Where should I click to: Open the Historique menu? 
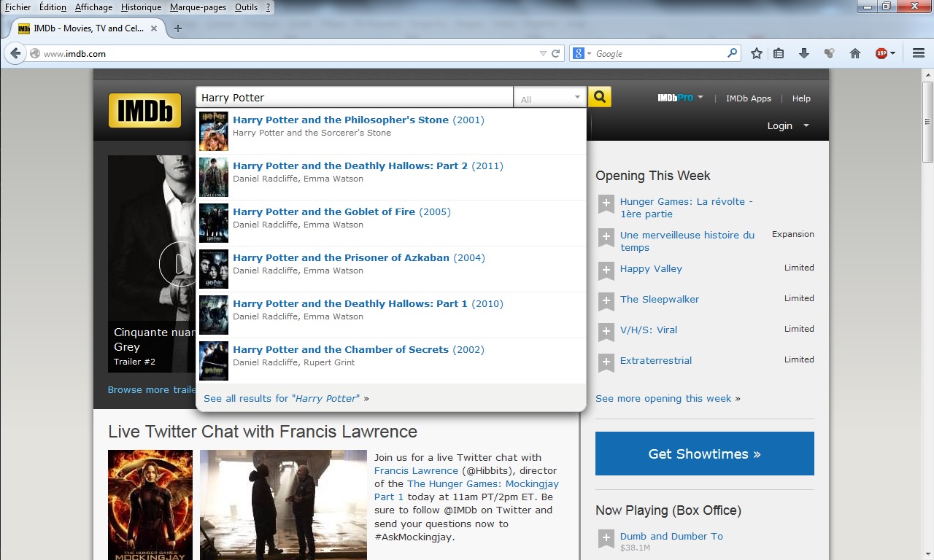pos(142,7)
